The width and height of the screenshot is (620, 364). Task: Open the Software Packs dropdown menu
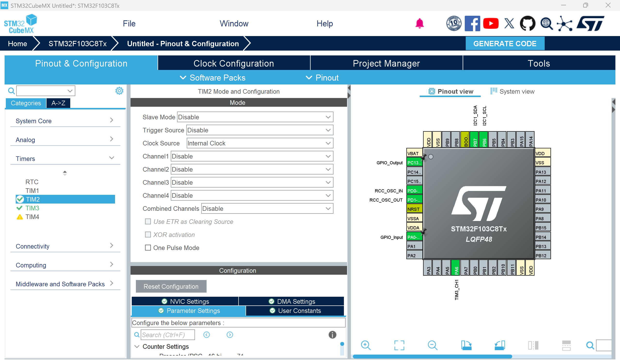click(x=213, y=78)
